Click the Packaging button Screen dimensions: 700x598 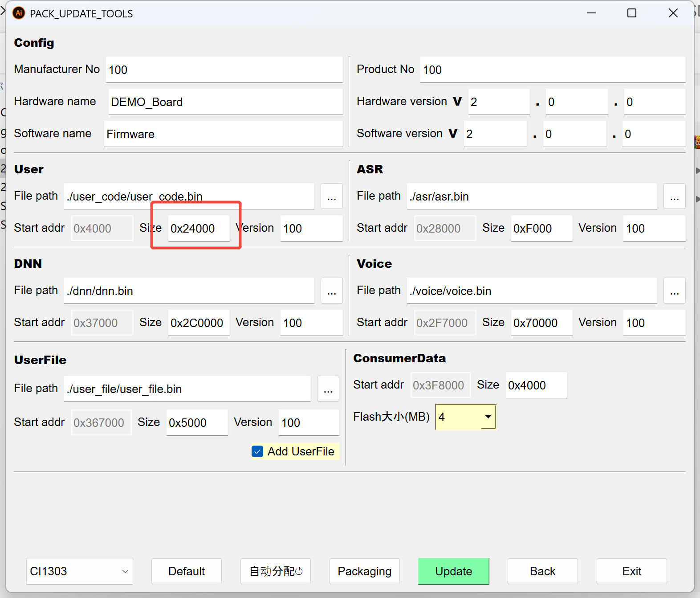pos(364,571)
